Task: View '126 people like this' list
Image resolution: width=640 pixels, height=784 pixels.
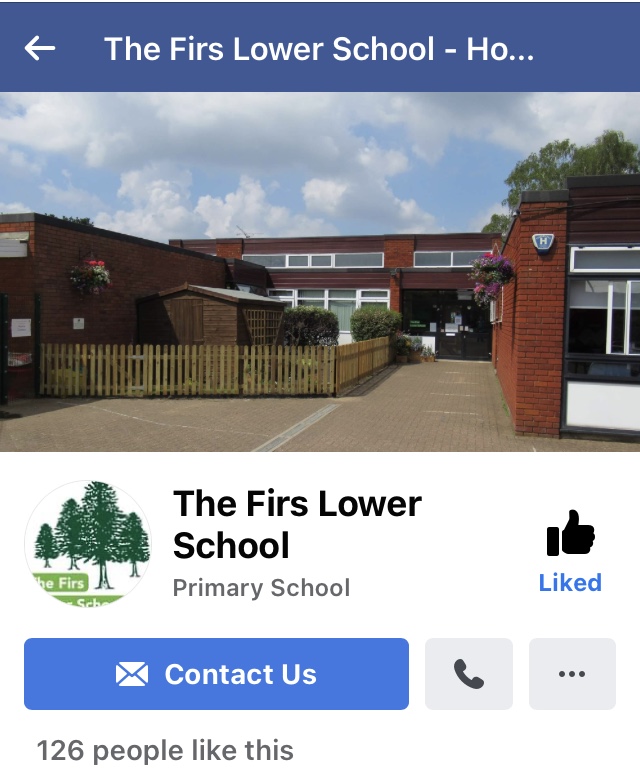Action: click(x=165, y=750)
